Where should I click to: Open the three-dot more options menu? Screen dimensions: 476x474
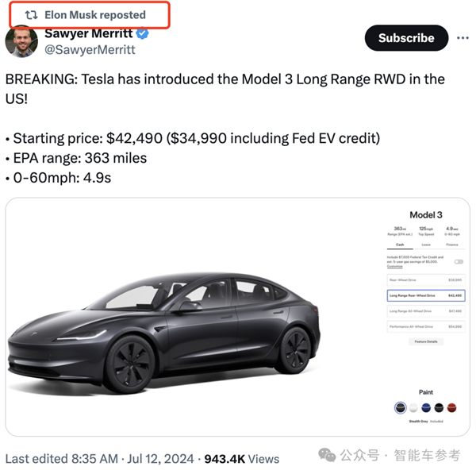[x=458, y=38]
